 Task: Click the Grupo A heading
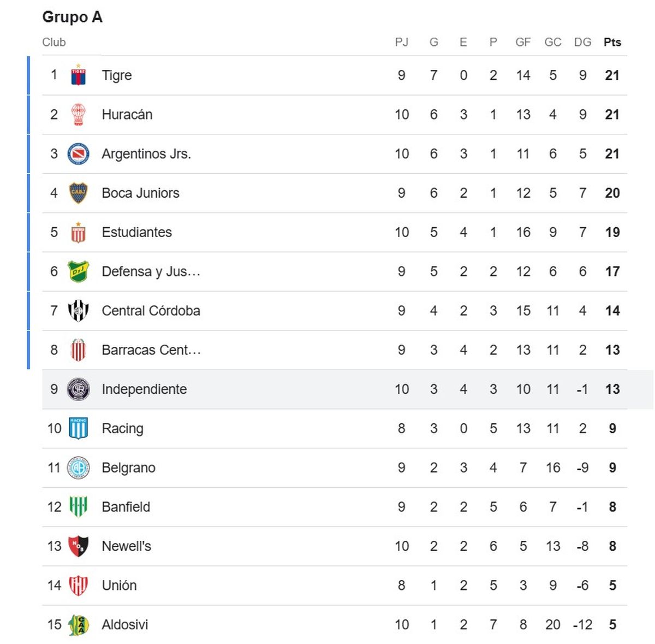click(x=72, y=17)
